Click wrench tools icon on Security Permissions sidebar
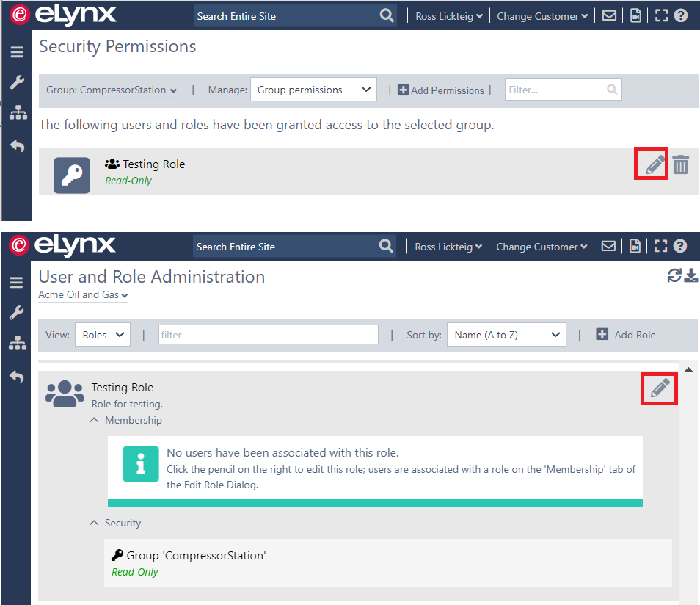Image resolution: width=700 pixels, height=605 pixels. (17, 82)
